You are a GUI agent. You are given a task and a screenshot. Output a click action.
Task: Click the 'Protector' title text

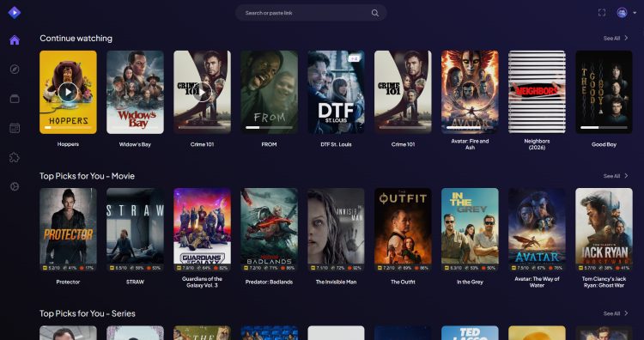tap(68, 282)
